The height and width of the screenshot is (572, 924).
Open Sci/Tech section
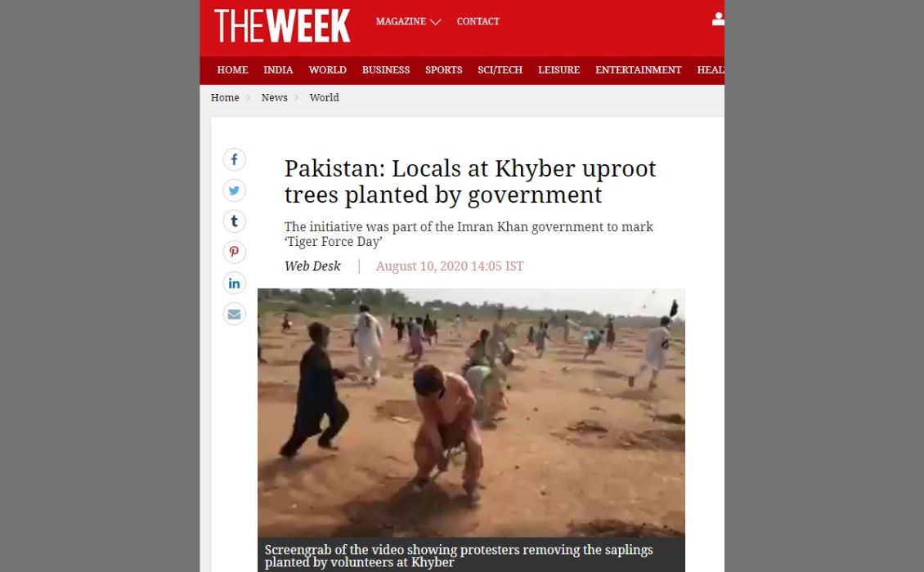pos(500,70)
